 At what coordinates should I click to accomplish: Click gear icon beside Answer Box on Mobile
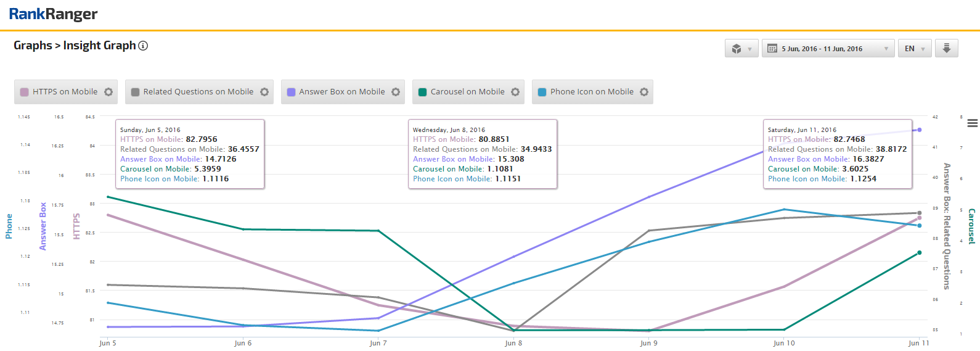pos(396,92)
